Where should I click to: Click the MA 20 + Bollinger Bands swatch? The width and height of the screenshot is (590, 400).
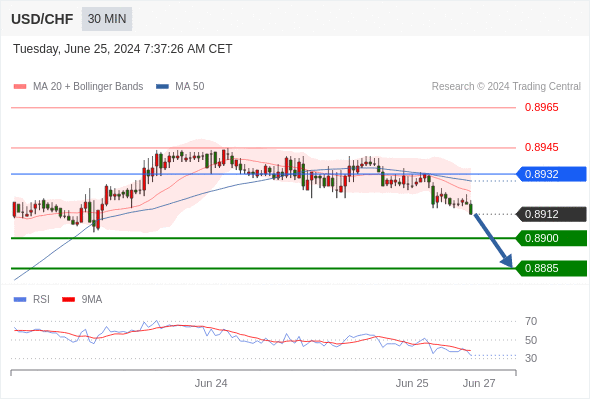point(20,87)
